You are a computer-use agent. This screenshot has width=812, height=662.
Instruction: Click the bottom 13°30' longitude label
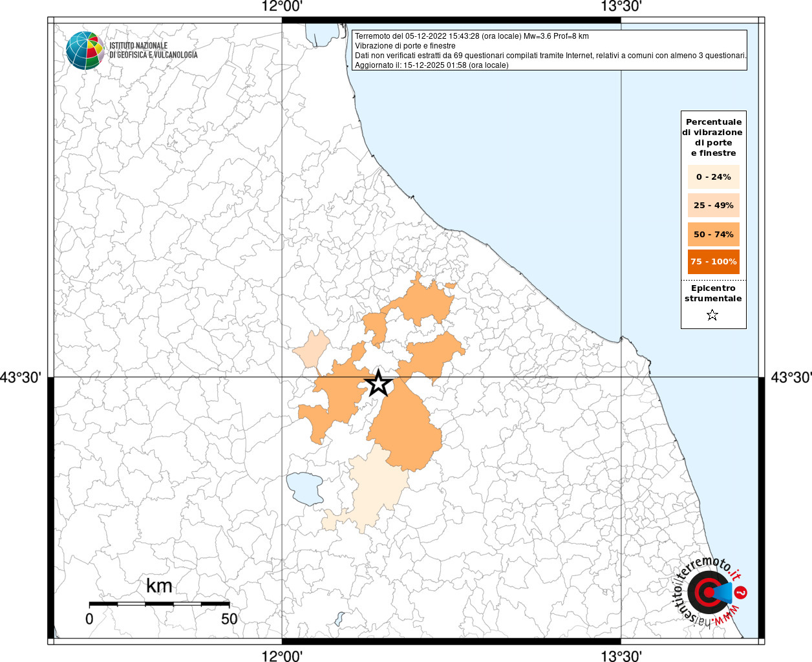621,656
